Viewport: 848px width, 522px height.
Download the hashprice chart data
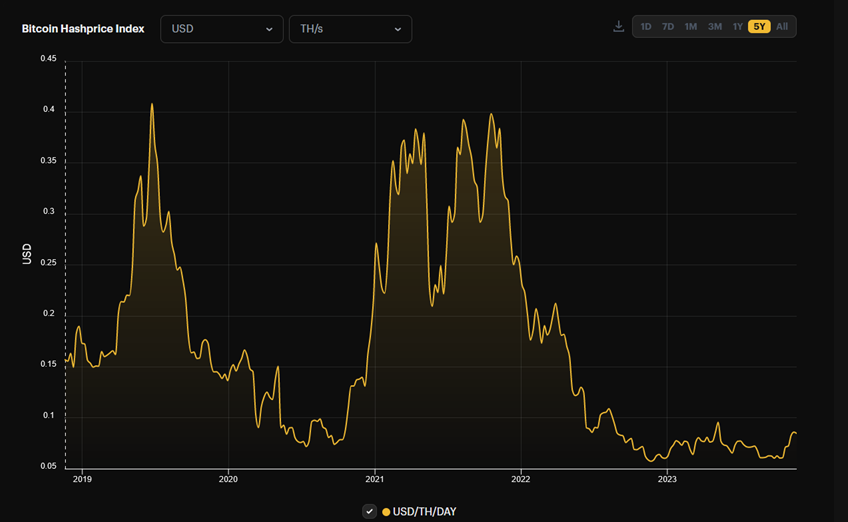[x=619, y=27]
